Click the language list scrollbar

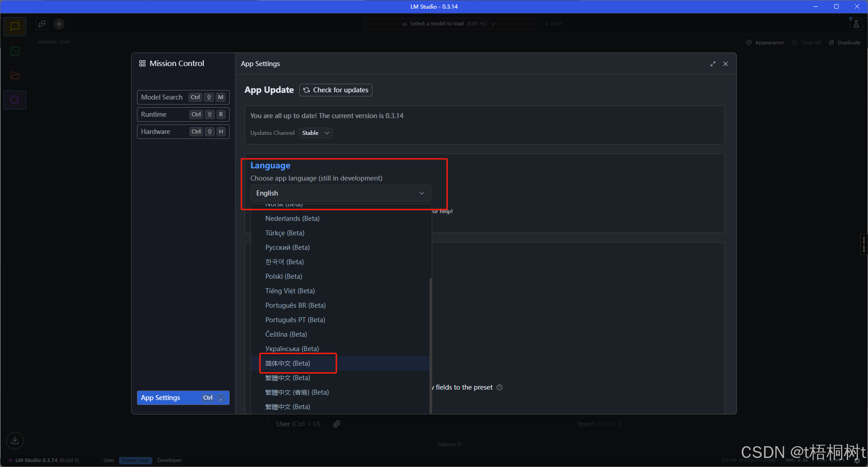(430, 345)
